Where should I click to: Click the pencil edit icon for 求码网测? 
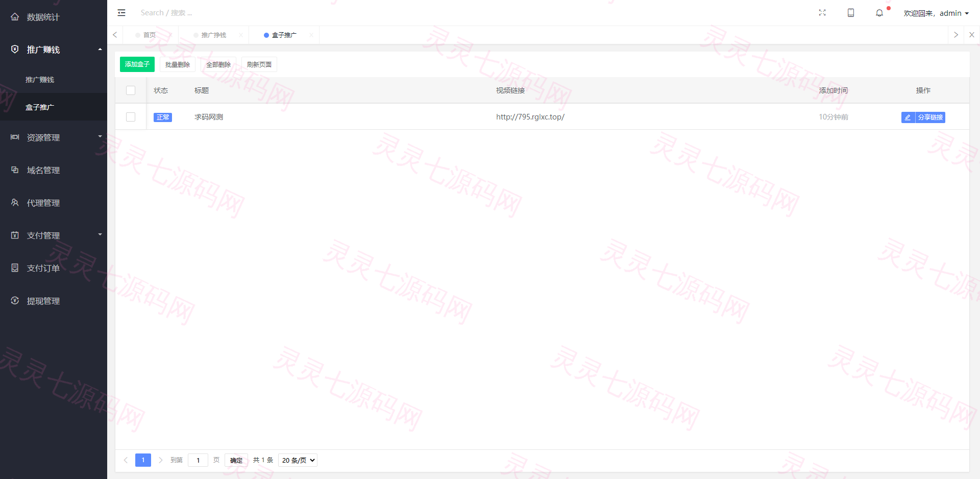[908, 117]
